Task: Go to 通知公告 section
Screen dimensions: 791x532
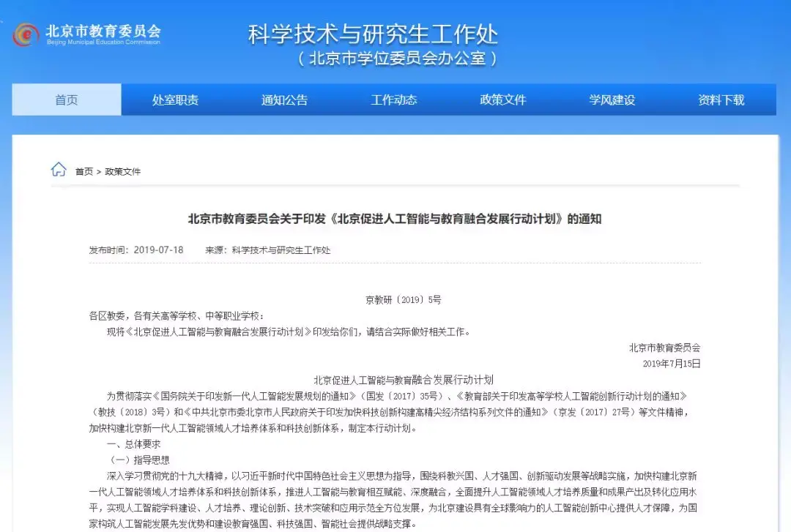Action: [284, 100]
